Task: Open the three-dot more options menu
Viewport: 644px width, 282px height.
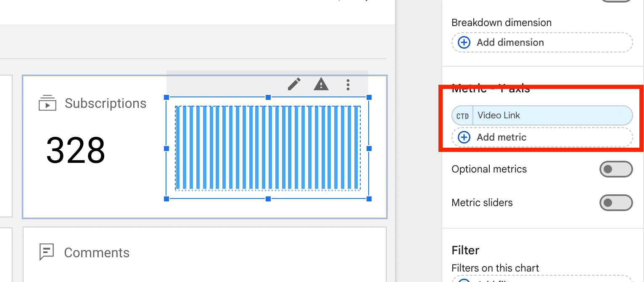Action: click(x=348, y=85)
